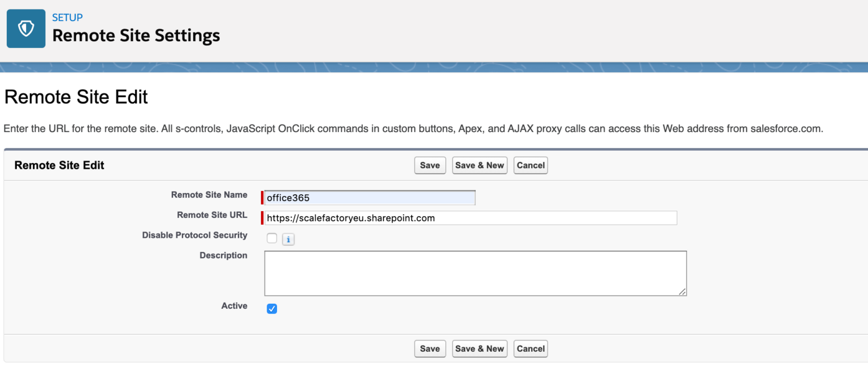Image resolution: width=868 pixels, height=371 pixels.
Task: Uncheck the Active checkbox
Action: click(x=272, y=309)
